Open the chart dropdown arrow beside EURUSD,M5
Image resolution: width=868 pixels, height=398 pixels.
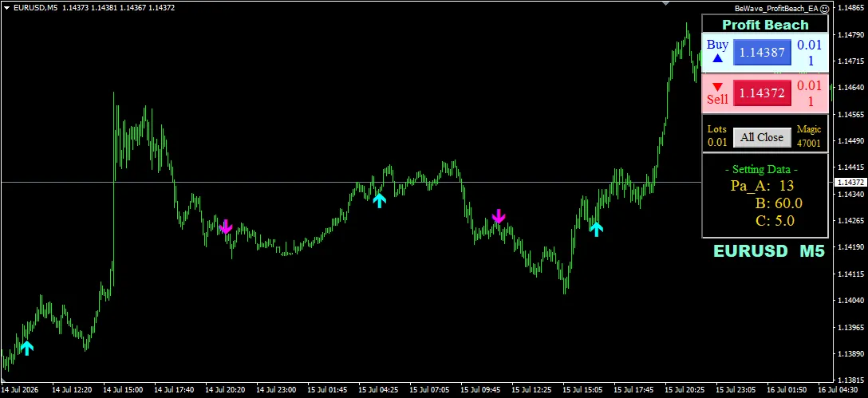(6, 8)
